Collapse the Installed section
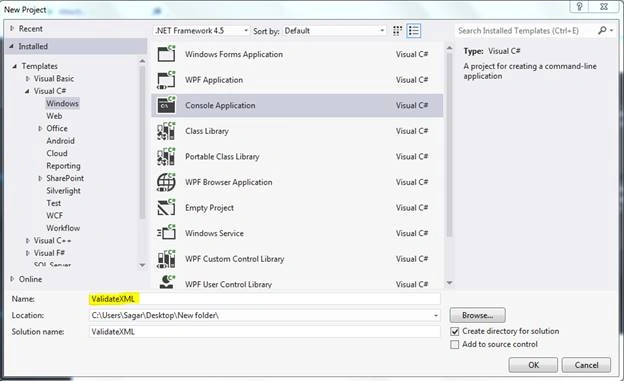This screenshot has width=624, height=381. point(12,47)
